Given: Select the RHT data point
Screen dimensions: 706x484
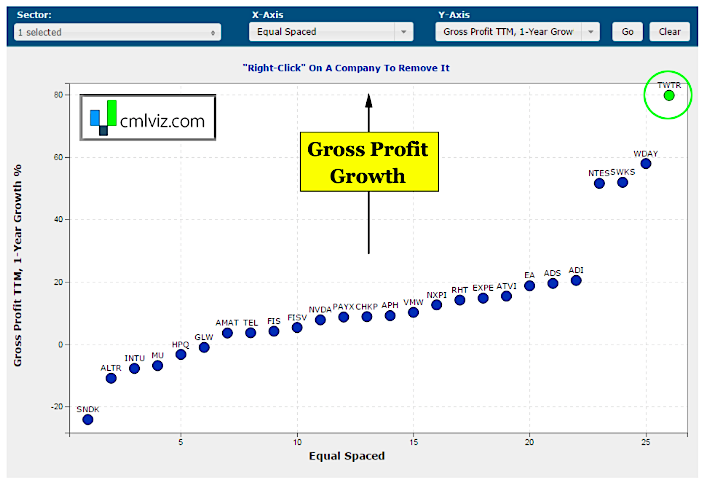Looking at the screenshot, I should click(460, 300).
